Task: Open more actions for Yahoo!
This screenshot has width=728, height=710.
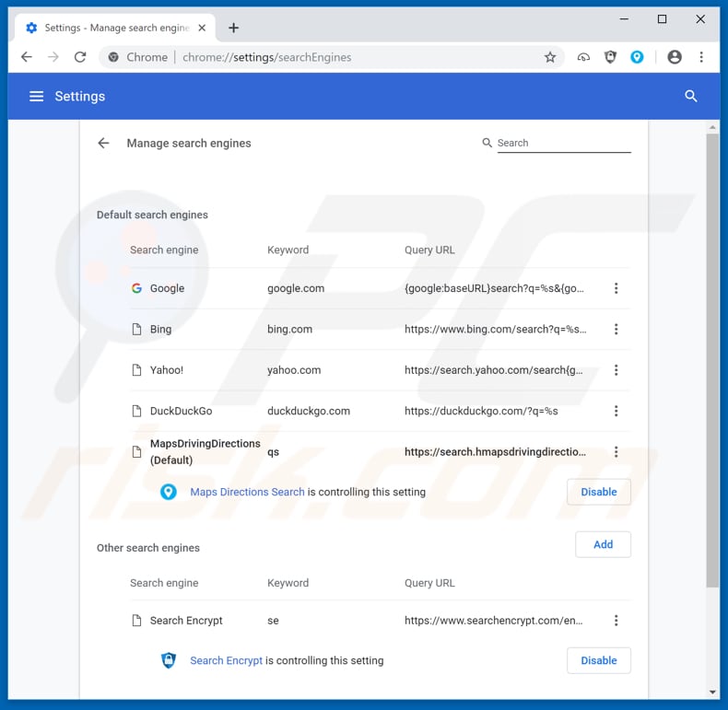Action: [616, 370]
